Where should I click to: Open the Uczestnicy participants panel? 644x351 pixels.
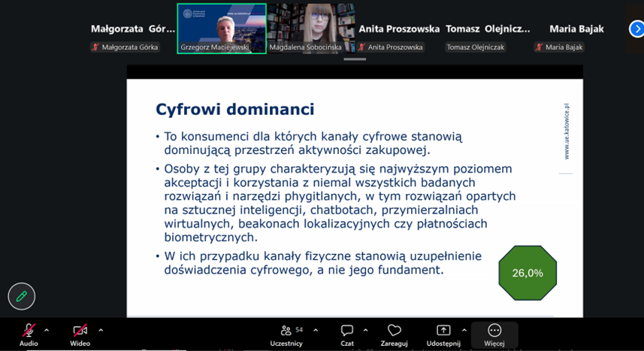click(286, 332)
